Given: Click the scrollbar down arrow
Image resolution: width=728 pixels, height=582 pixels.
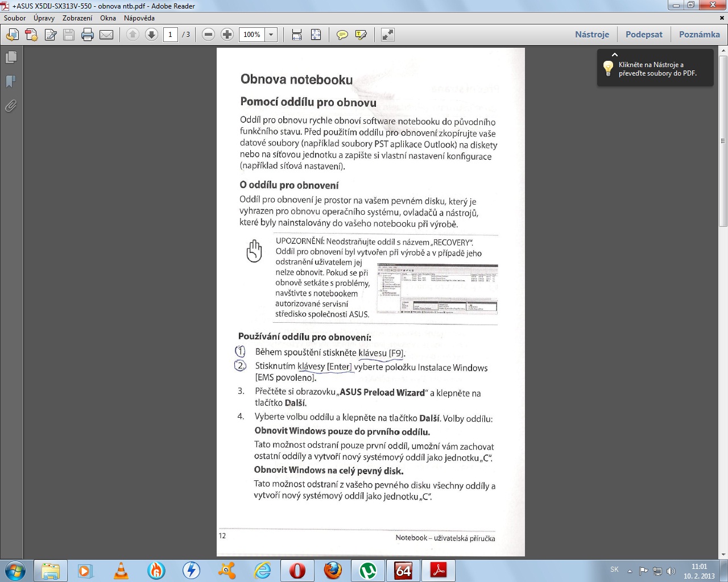Looking at the screenshot, I should (723, 555).
